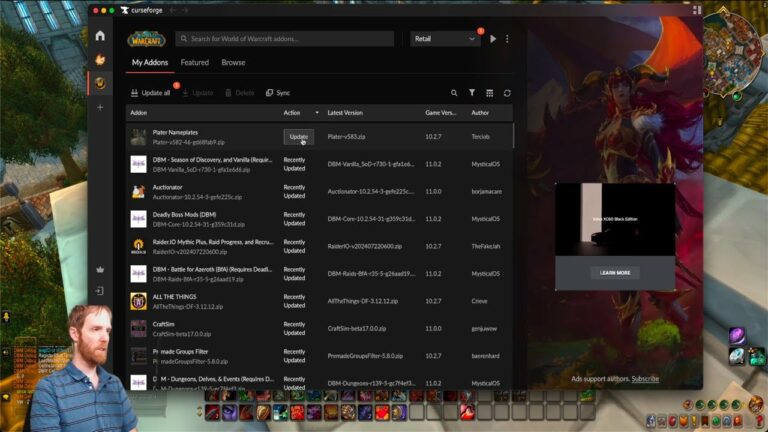Focus the World of Warcraft addons search field
Image resolution: width=768 pixels, height=432 pixels.
coord(285,39)
